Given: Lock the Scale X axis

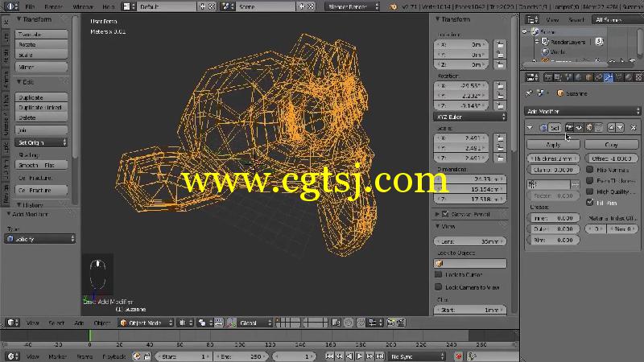Looking at the screenshot, I should pyautogui.click(x=500, y=138).
